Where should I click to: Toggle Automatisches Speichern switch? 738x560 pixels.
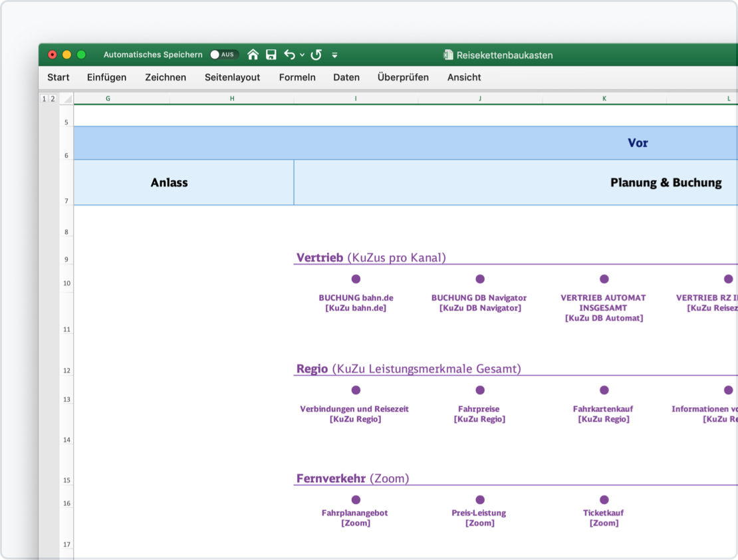(x=223, y=55)
